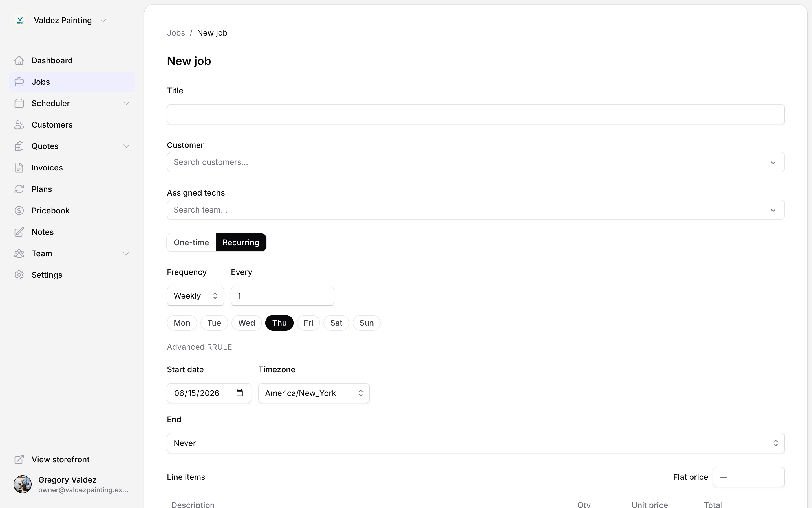Open the Assigned techs dropdown

[x=475, y=210]
